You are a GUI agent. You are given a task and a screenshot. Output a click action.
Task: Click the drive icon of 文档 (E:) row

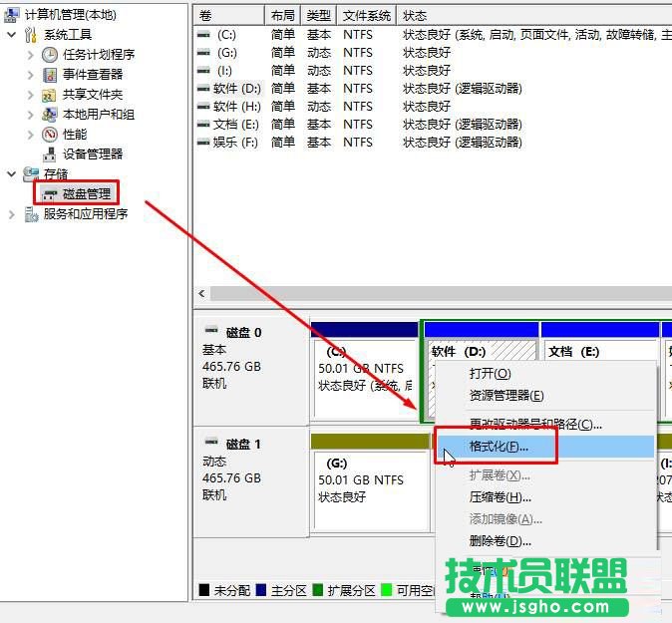click(203, 125)
